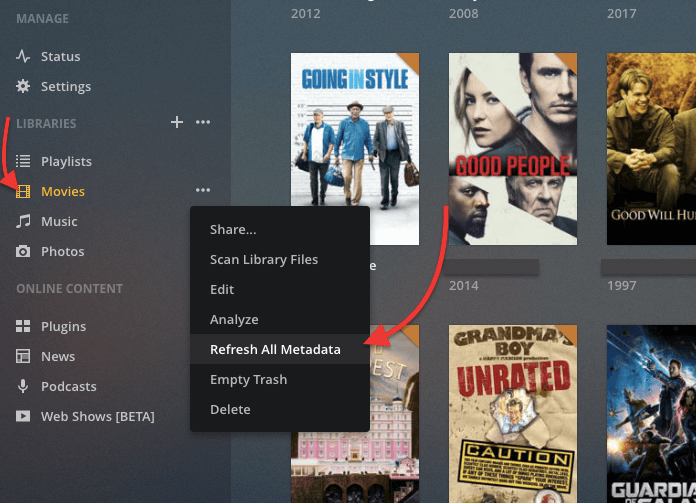Open Plugins under Online Content

click(x=63, y=327)
